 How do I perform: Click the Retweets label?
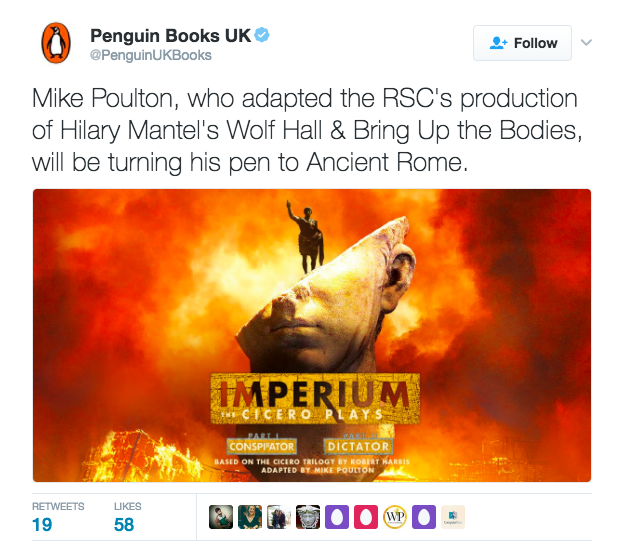coord(58,506)
